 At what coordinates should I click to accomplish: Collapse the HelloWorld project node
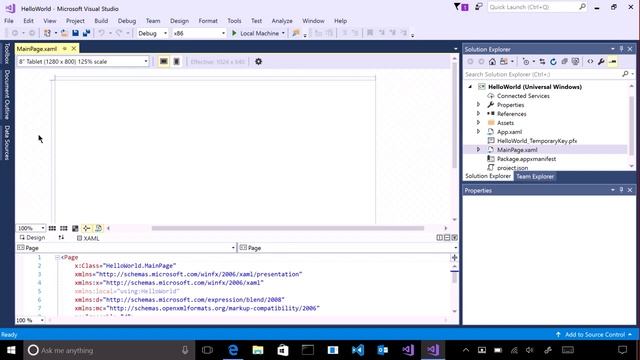tap(470, 87)
